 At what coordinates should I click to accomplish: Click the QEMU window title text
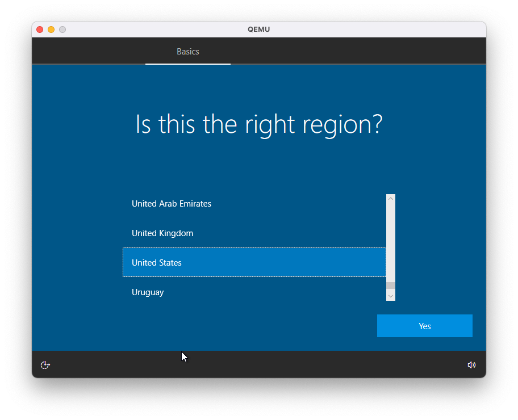point(258,30)
